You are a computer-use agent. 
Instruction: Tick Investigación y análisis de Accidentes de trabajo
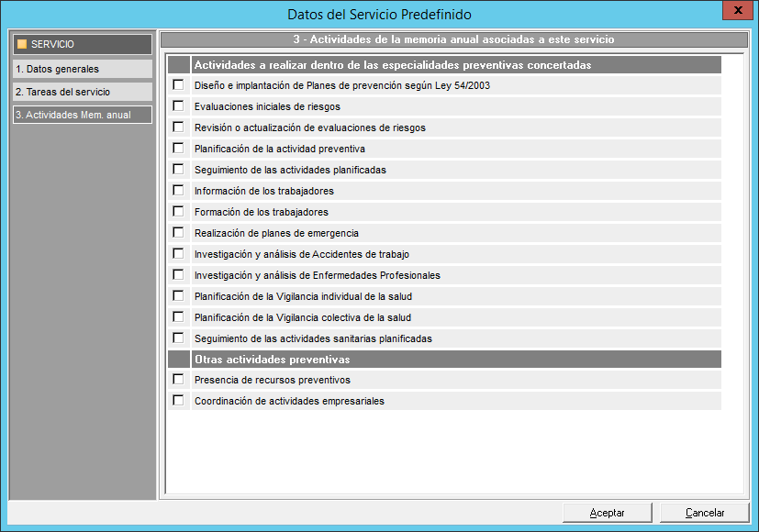click(178, 253)
